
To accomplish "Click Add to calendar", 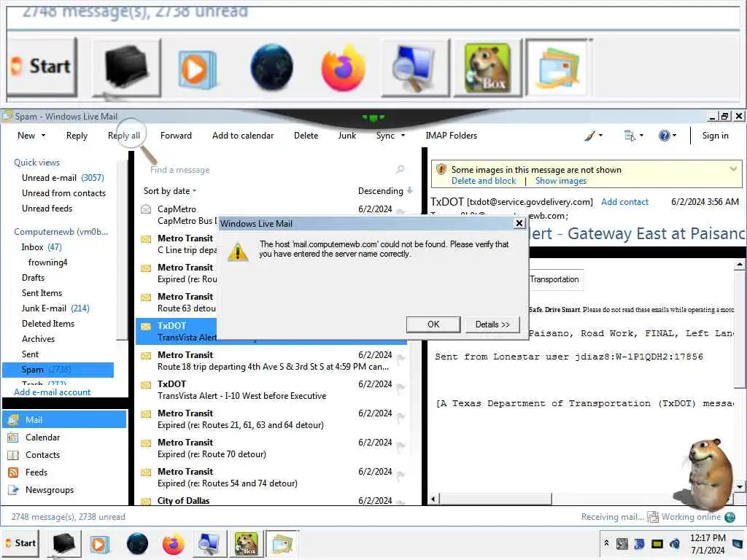I will point(243,136).
